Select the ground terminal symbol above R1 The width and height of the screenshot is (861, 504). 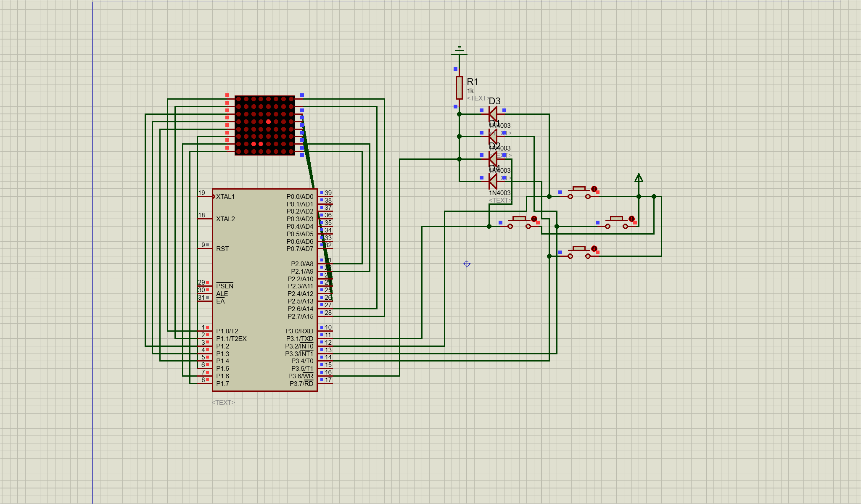tap(459, 51)
